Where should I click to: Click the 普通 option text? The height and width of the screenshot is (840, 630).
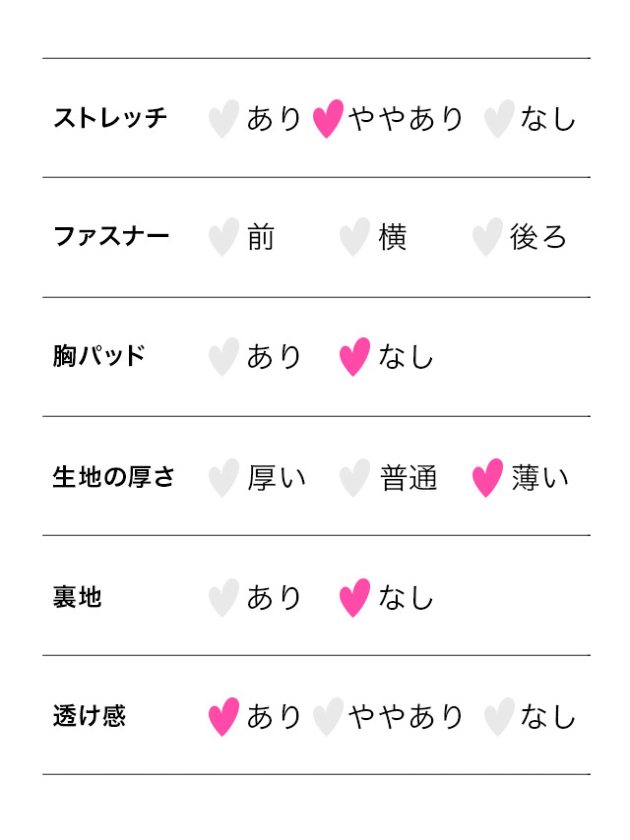[409, 478]
